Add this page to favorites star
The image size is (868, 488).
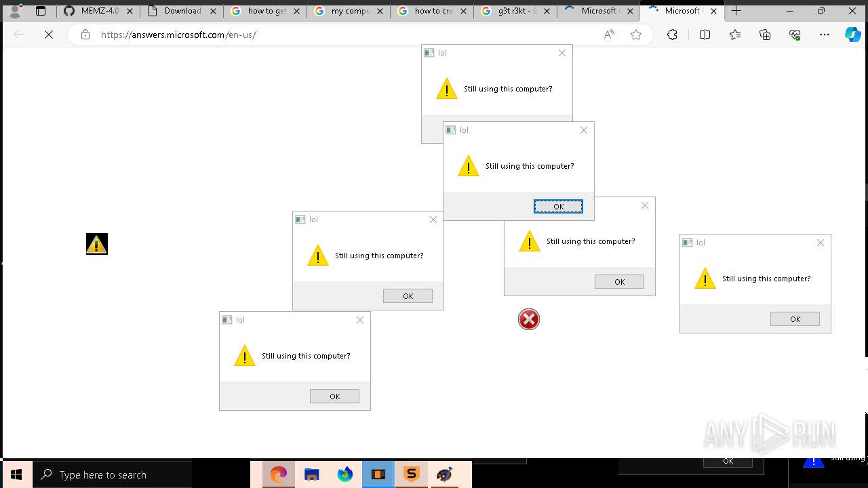tap(636, 35)
